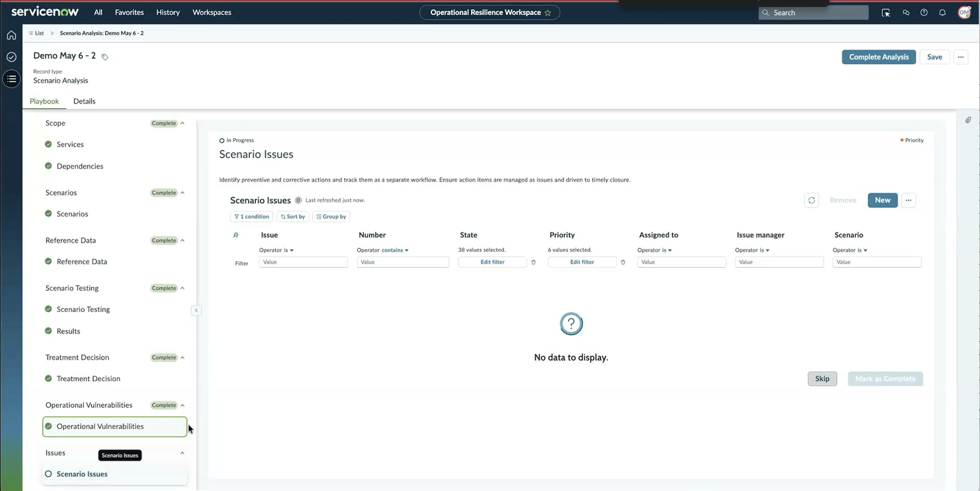Click the Issue filter Value field
The height and width of the screenshot is (491, 980).
click(x=303, y=262)
